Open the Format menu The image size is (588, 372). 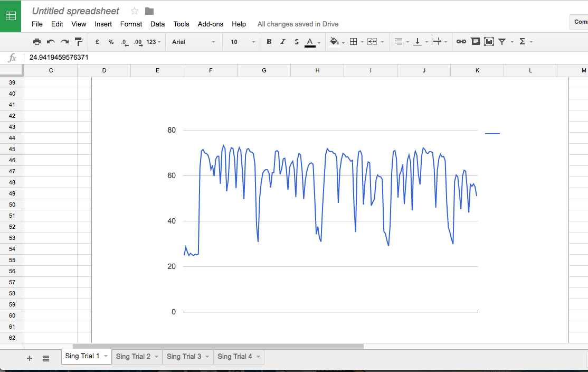coord(131,24)
